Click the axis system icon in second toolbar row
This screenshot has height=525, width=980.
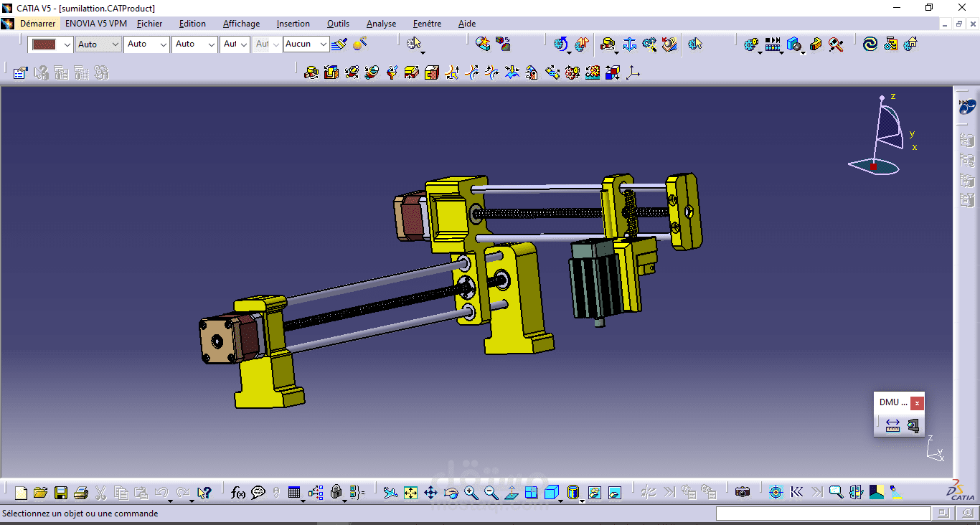click(633, 72)
